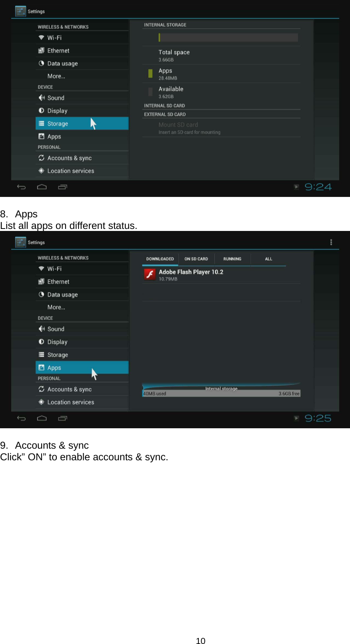Click notification icon left of 9:24 clock
This screenshot has width=350, height=644.
(x=296, y=187)
